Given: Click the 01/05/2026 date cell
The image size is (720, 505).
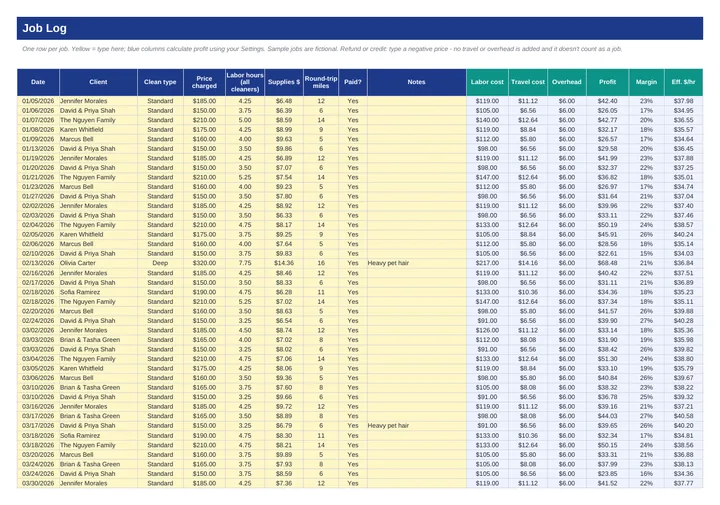Looking at the screenshot, I should point(38,101).
